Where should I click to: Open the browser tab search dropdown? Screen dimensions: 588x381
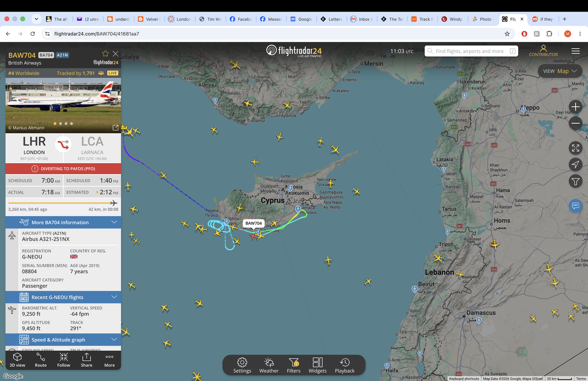click(36, 19)
